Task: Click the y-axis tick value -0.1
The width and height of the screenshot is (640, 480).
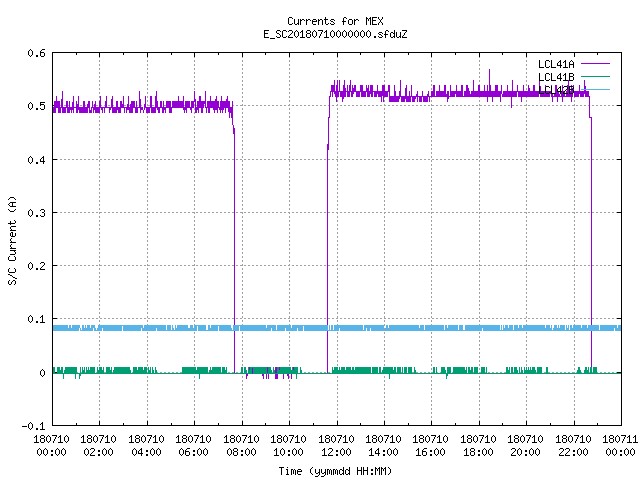Action: tap(33, 426)
